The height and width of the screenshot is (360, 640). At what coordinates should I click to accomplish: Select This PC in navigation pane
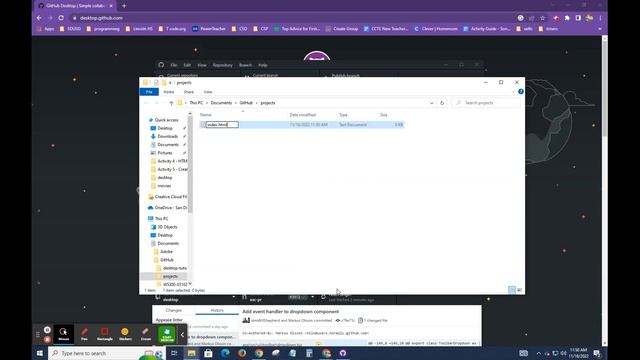[161, 218]
